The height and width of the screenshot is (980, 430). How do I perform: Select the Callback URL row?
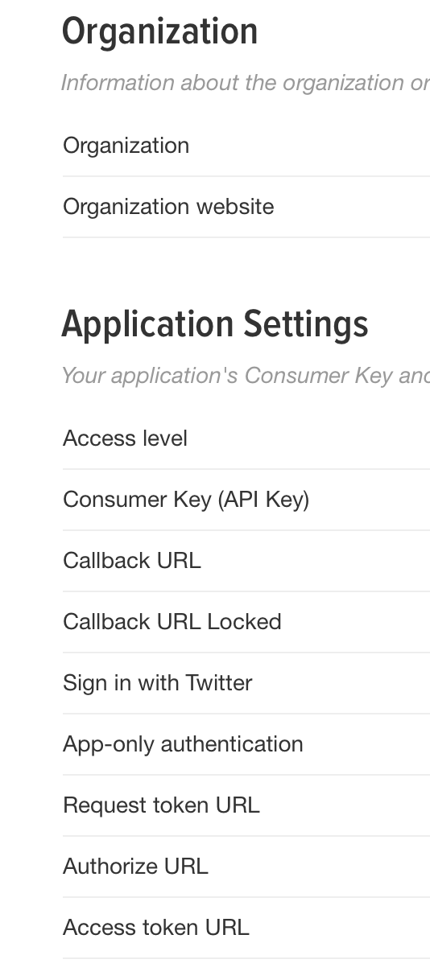[246, 561]
